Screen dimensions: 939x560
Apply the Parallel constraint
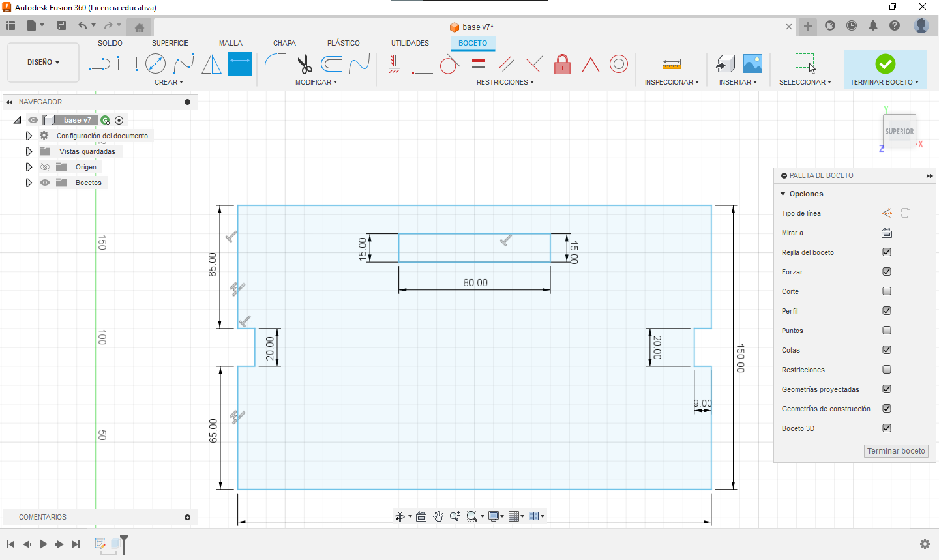[507, 64]
